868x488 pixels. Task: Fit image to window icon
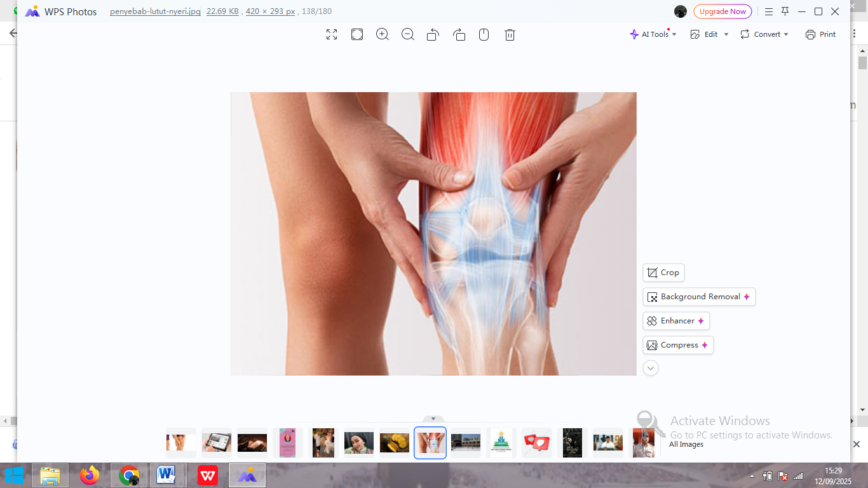point(357,34)
